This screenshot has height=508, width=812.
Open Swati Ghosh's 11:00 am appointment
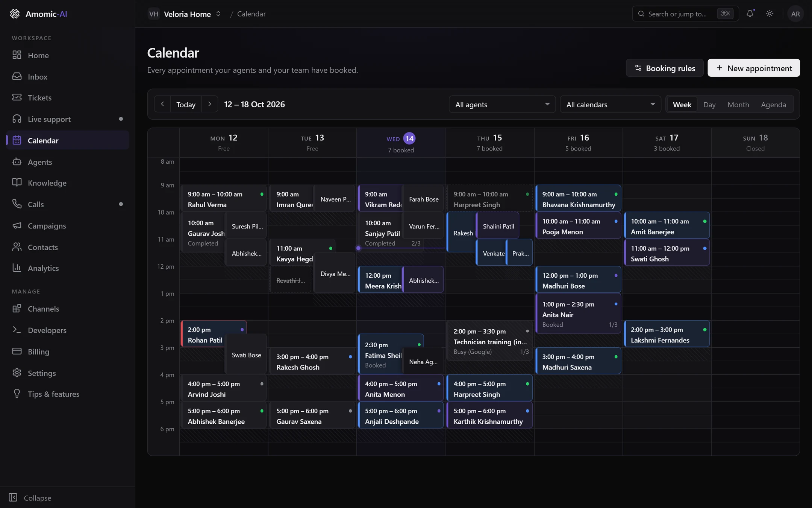tap(667, 252)
